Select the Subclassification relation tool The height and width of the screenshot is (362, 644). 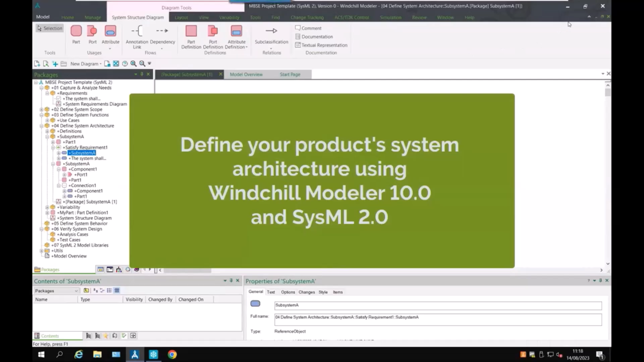[x=271, y=36]
